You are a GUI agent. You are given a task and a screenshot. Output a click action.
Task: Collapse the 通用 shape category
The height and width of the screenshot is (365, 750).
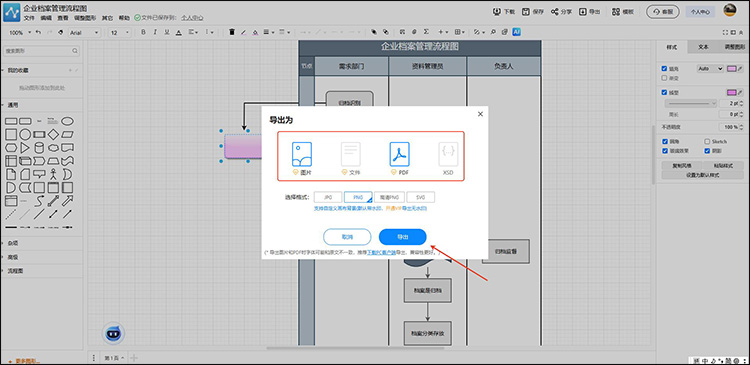(x=13, y=105)
